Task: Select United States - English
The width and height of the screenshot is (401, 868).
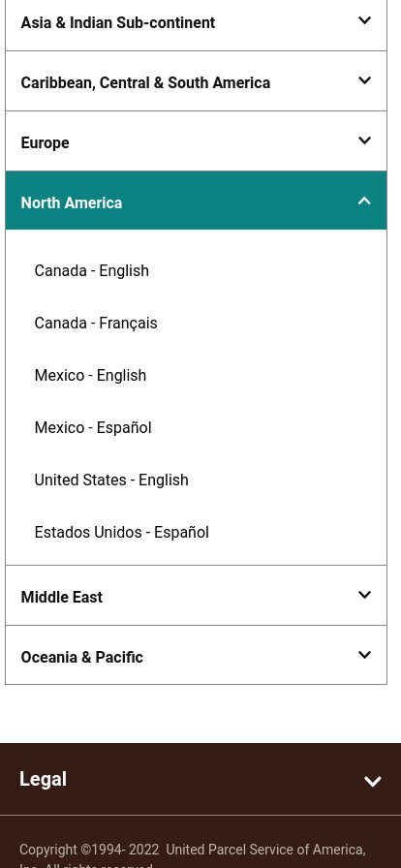Action: 111,480
